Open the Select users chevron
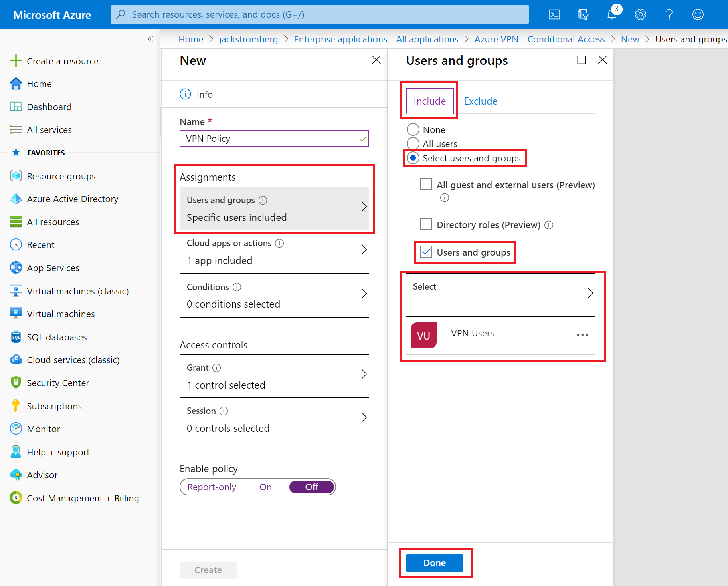 pos(590,293)
